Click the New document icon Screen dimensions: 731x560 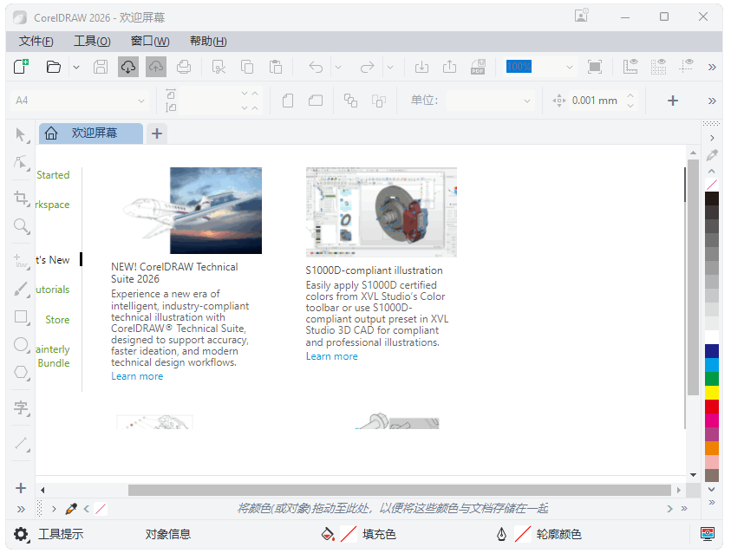pos(22,67)
